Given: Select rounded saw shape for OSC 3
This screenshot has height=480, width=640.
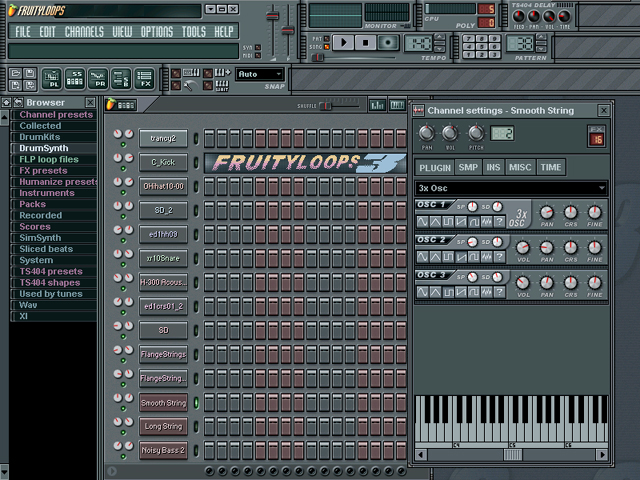Looking at the screenshot, I should click(x=473, y=292).
